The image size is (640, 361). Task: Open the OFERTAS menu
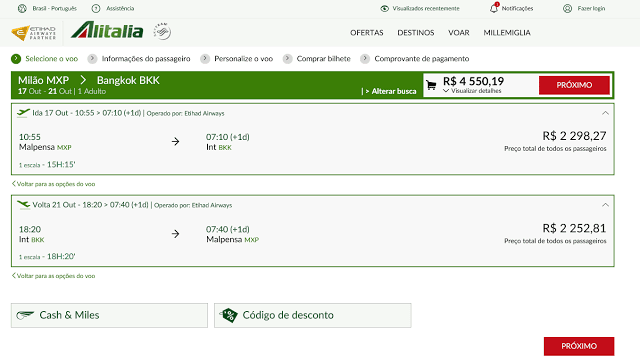[367, 33]
